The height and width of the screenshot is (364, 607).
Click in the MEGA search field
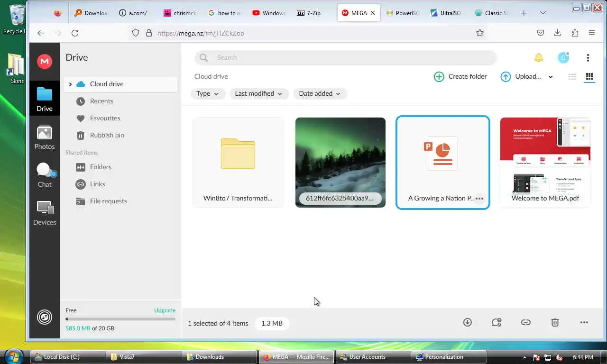(345, 57)
